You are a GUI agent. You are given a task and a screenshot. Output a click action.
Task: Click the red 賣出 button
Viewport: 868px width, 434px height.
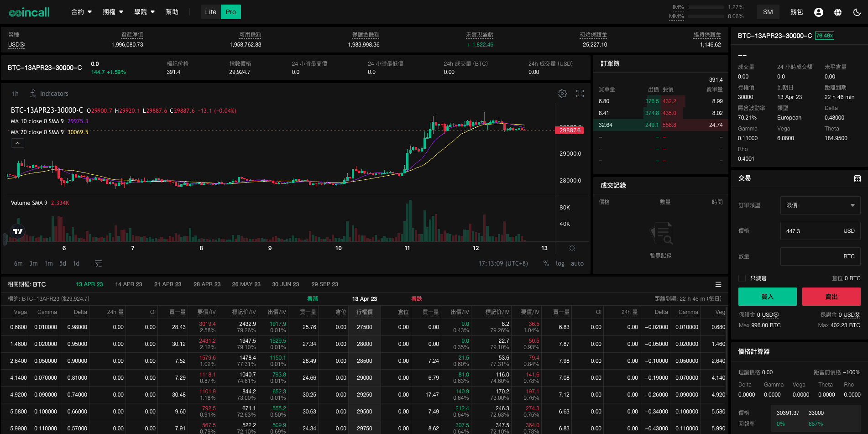pos(831,297)
